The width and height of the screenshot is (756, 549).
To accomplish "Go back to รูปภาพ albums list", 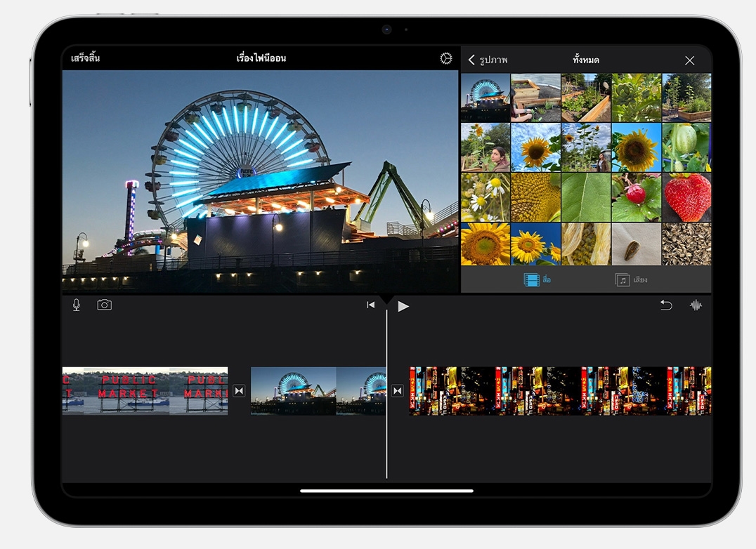I will [488, 60].
